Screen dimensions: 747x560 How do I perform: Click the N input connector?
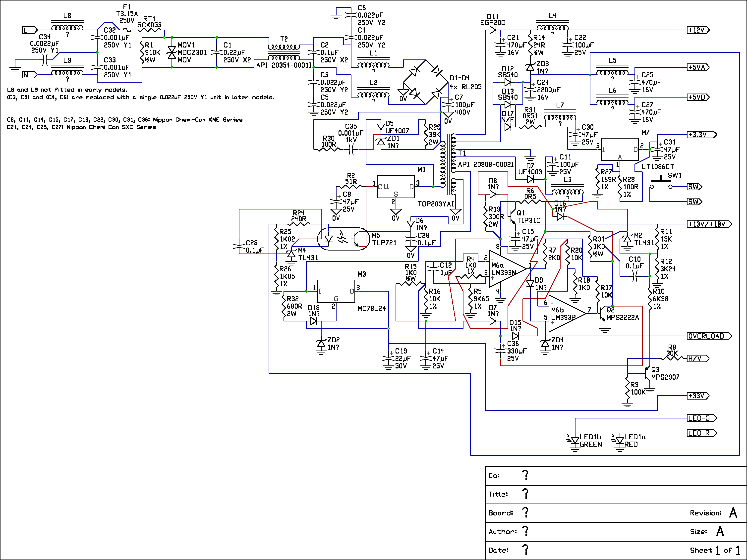click(30, 75)
